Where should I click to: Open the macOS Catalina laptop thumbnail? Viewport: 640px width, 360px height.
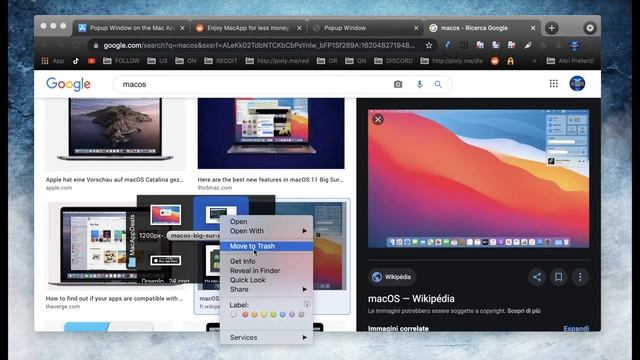(115, 134)
